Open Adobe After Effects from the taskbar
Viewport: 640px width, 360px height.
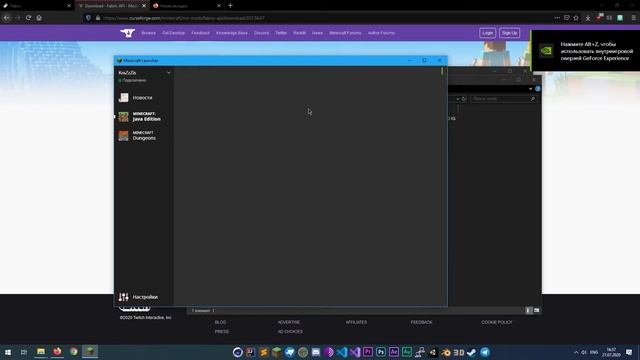394,352
